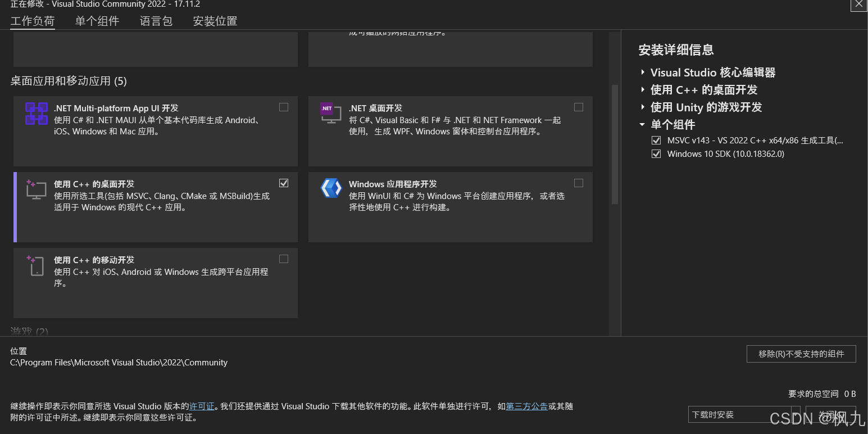The height and width of the screenshot is (434, 868).
Task: Uncheck Windows 10 SDK (10.0.18362.0) component
Action: [656, 153]
